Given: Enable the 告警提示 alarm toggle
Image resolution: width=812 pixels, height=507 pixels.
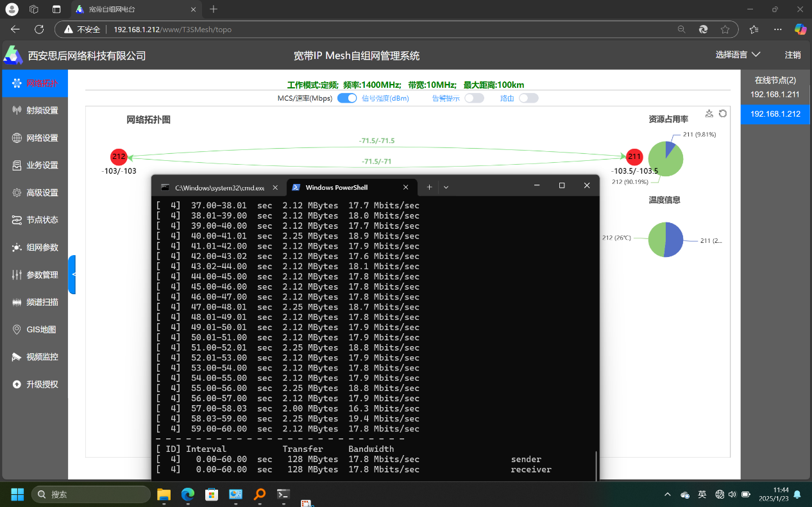Looking at the screenshot, I should tap(474, 98).
